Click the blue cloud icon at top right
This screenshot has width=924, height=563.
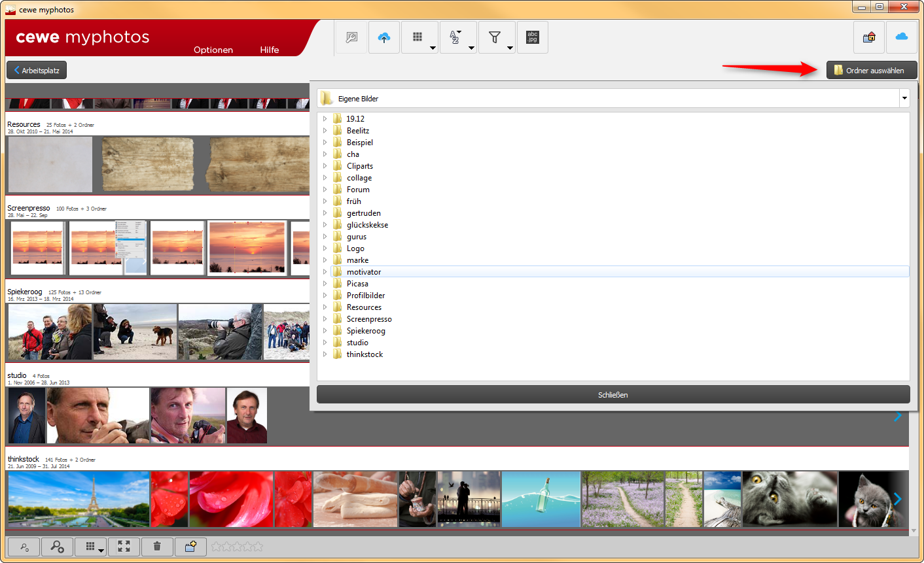click(x=902, y=37)
